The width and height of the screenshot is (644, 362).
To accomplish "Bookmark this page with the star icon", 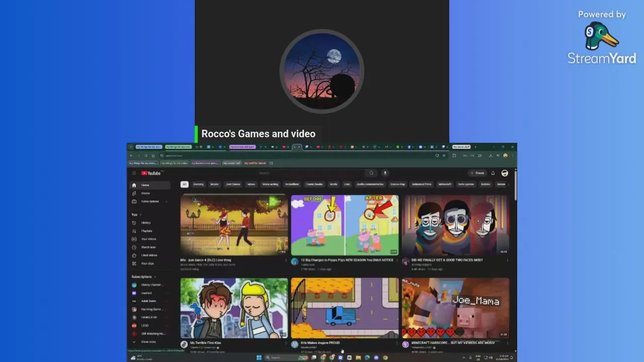I will 444,155.
